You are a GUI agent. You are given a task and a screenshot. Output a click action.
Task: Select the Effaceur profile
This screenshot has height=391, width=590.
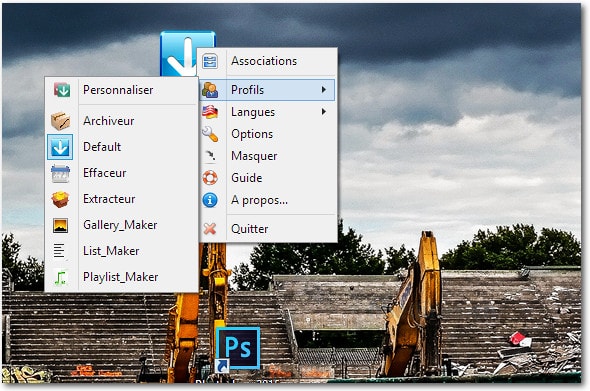(121, 173)
